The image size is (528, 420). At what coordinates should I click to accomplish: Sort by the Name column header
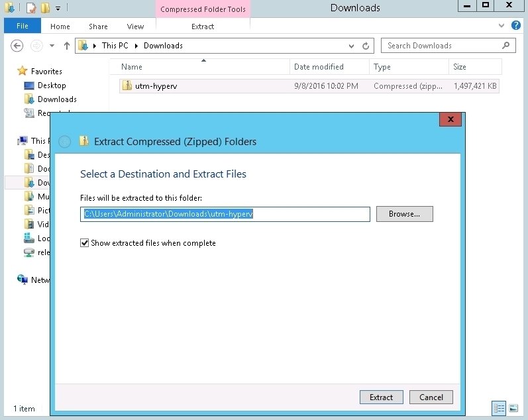(201, 67)
